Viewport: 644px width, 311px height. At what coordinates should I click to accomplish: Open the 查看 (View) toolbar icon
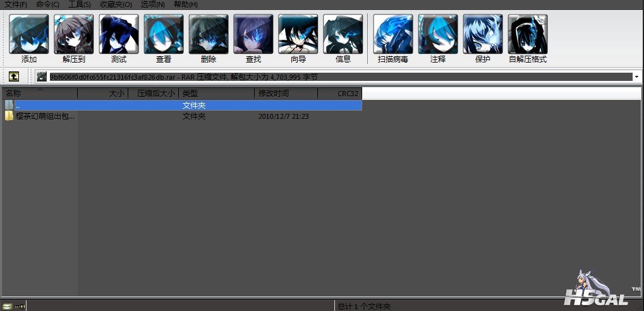tap(164, 35)
